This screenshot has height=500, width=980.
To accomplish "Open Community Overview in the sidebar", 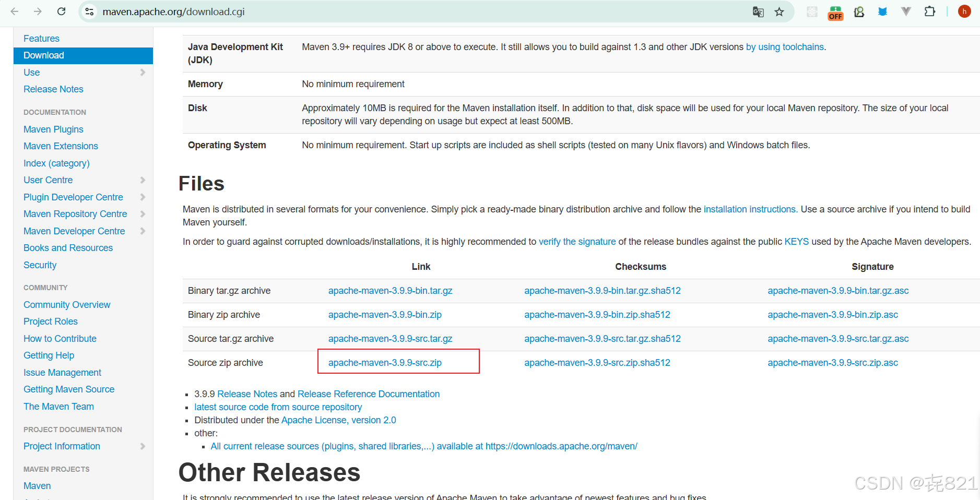I will pos(67,305).
